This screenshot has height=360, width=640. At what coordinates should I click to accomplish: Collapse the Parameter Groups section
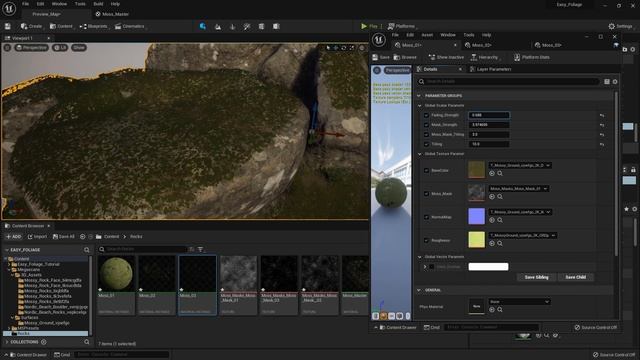tap(419, 96)
